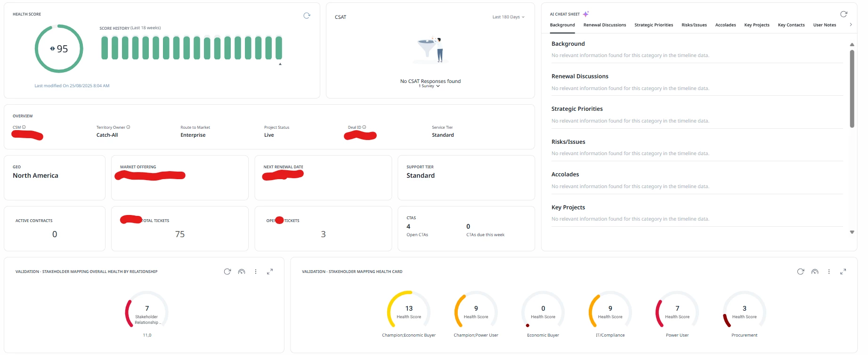
Task: Click the health score trend icon beside 95
Action: click(52, 49)
